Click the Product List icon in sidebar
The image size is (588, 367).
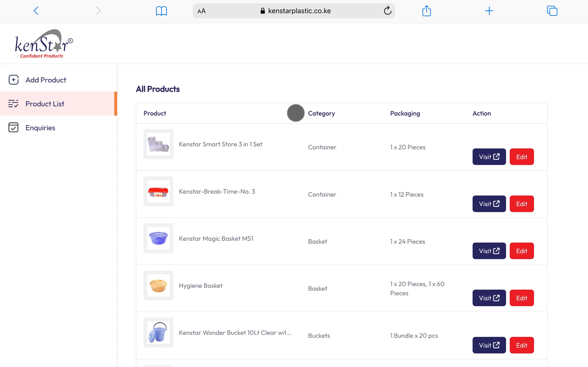[13, 104]
